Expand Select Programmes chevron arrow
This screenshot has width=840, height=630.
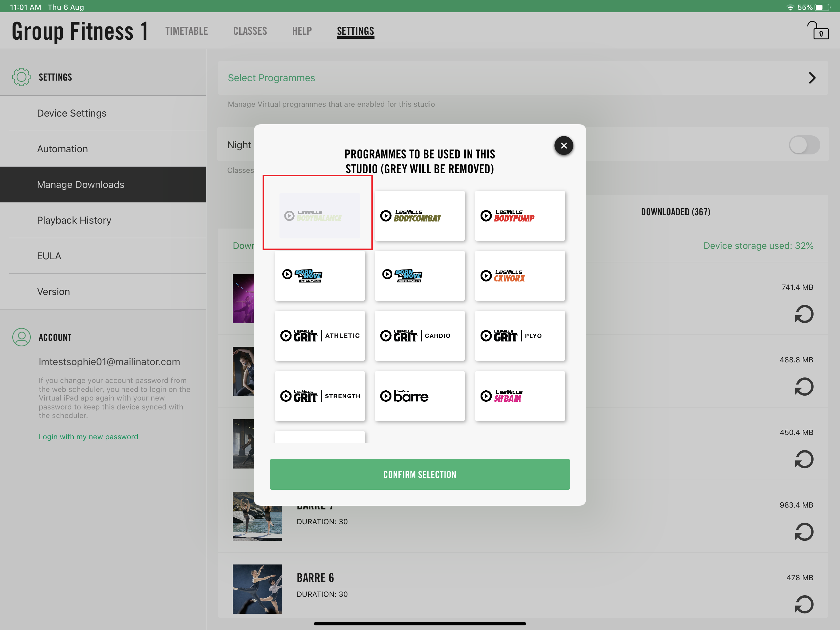pos(812,78)
